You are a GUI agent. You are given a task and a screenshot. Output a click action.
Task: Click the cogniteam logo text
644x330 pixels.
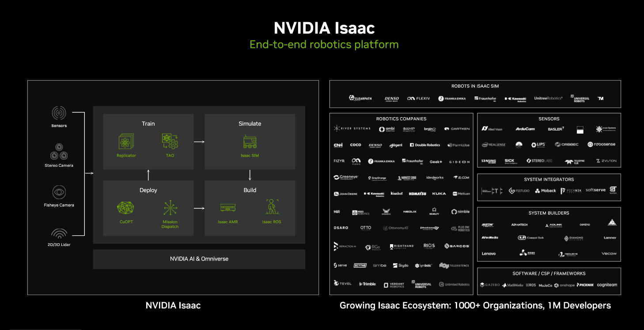(x=607, y=285)
